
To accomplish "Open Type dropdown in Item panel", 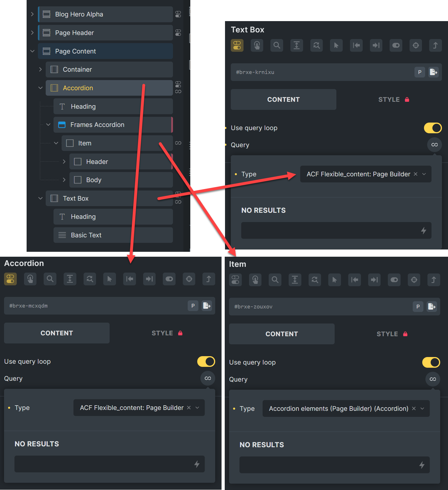I will pos(346,408).
